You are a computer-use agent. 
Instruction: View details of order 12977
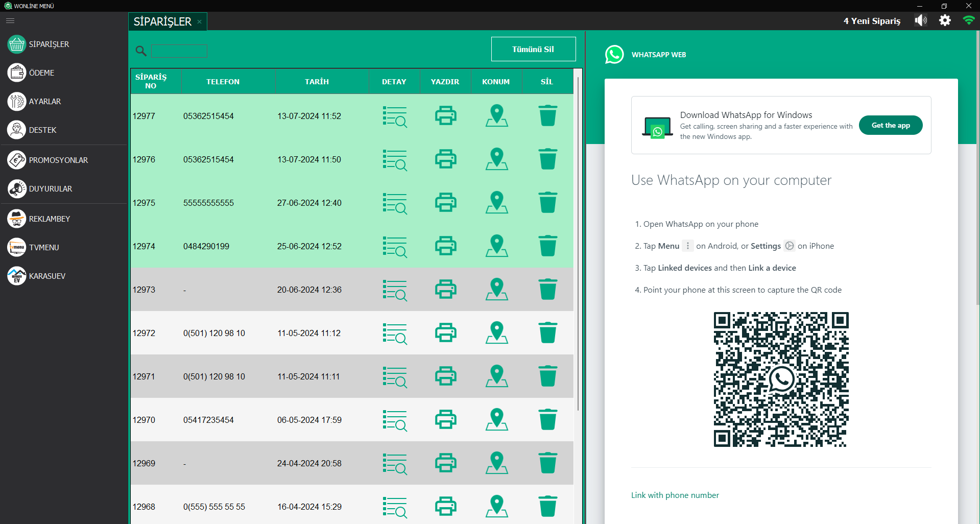(x=395, y=116)
